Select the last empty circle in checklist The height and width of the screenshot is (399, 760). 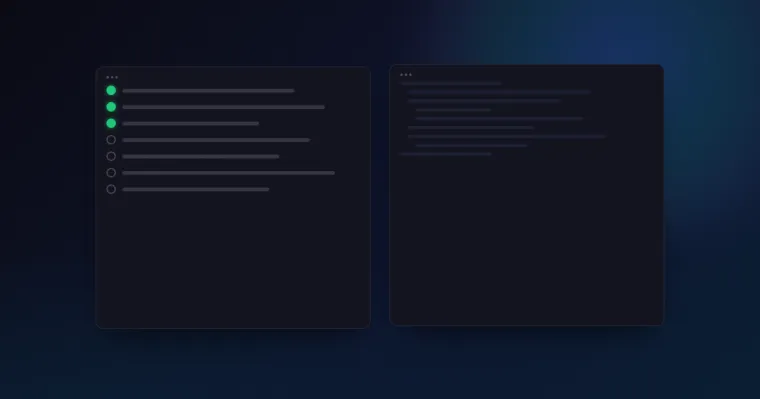point(111,190)
